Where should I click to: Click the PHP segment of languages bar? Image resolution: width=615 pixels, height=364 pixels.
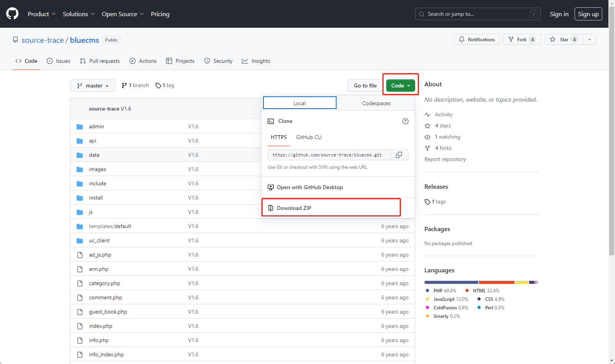tap(451, 282)
